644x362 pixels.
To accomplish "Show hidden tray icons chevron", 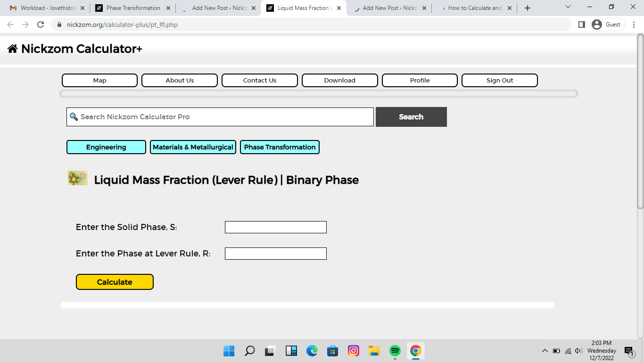I will [545, 351].
